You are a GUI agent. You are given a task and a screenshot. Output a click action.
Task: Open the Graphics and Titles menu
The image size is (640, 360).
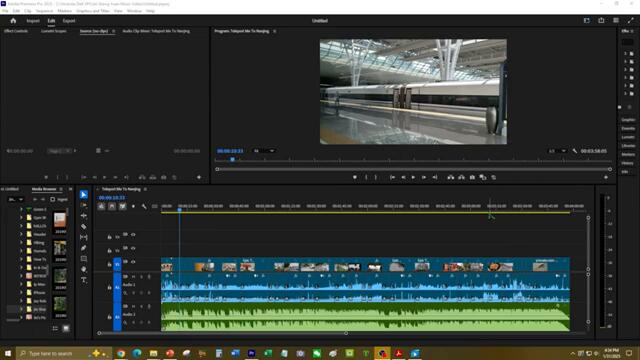point(93,11)
